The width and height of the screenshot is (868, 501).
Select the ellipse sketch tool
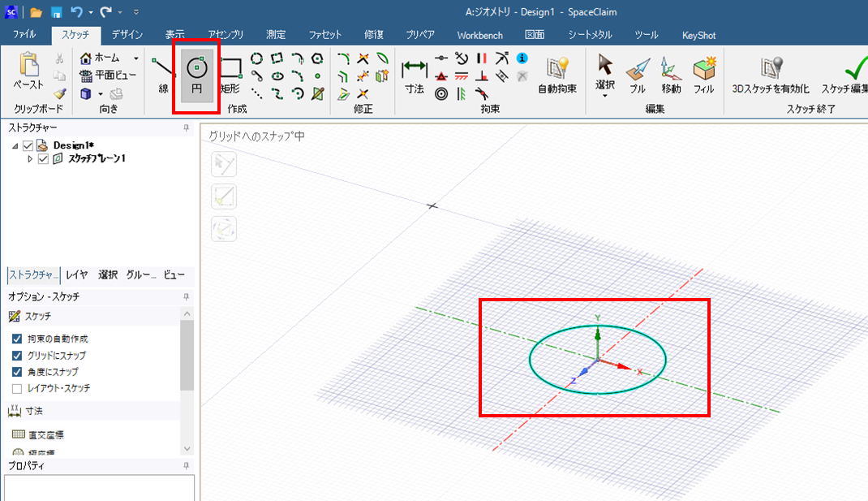(277, 76)
